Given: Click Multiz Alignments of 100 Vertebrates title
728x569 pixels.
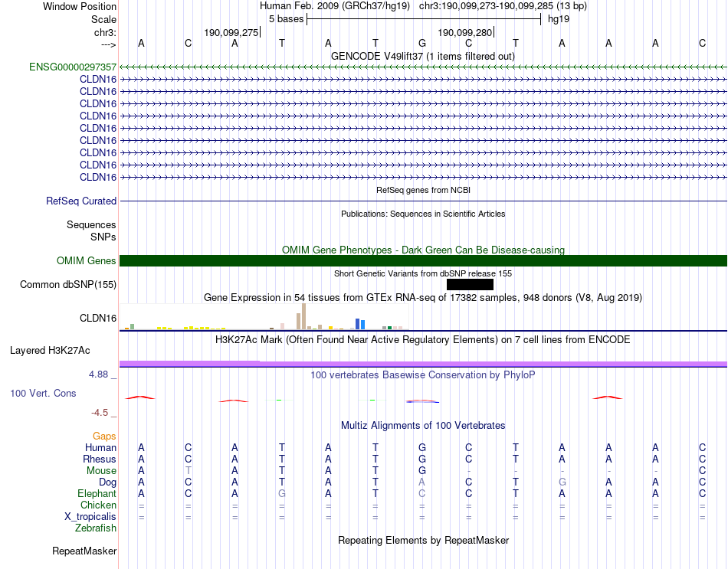Looking at the screenshot, I should pyautogui.click(x=423, y=425).
